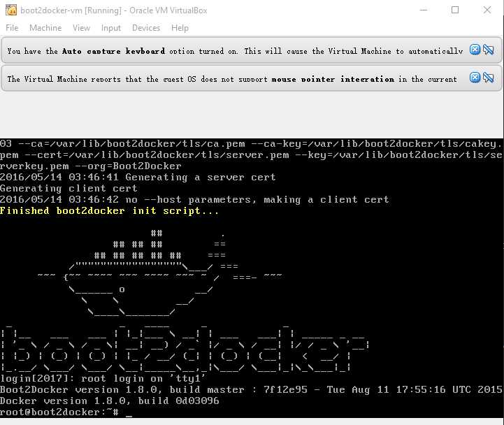Close the boot2docker-vm window
504x425 pixels.
[x=487, y=10]
